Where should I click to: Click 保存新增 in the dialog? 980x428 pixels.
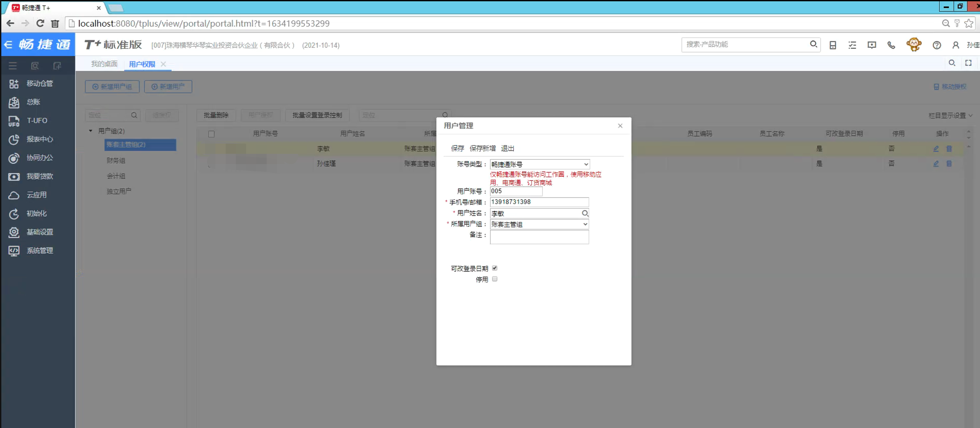(482, 149)
